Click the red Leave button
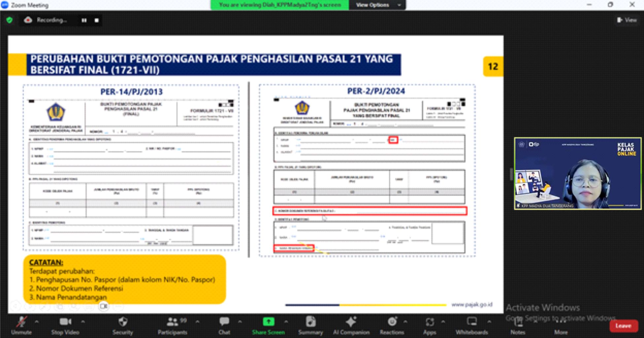The height and width of the screenshot is (338, 644). pos(623,326)
